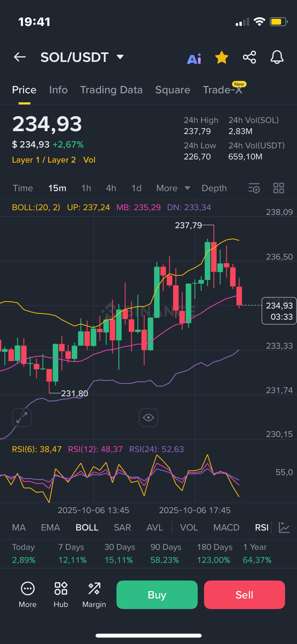Enable the MACD sub-indicator
The height and width of the screenshot is (644, 297).
[x=226, y=527]
